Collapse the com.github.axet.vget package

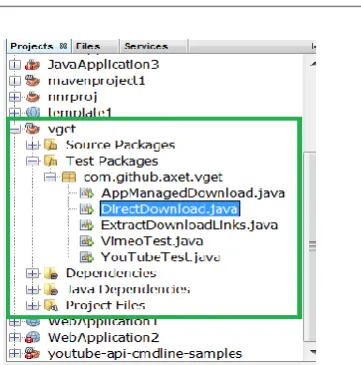pos(50,177)
